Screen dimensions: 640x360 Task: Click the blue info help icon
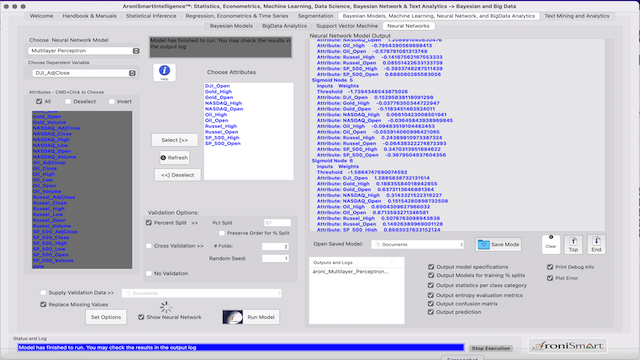pos(164,71)
